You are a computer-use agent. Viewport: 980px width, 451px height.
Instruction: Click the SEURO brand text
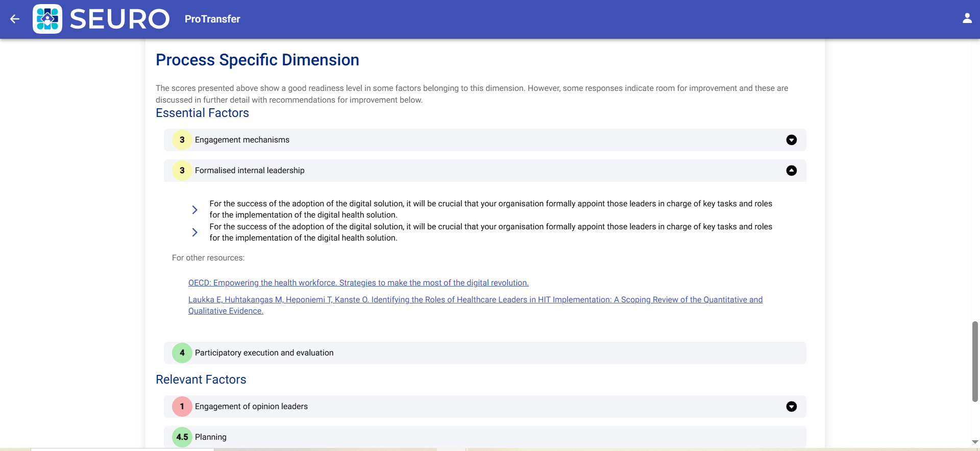(x=119, y=19)
